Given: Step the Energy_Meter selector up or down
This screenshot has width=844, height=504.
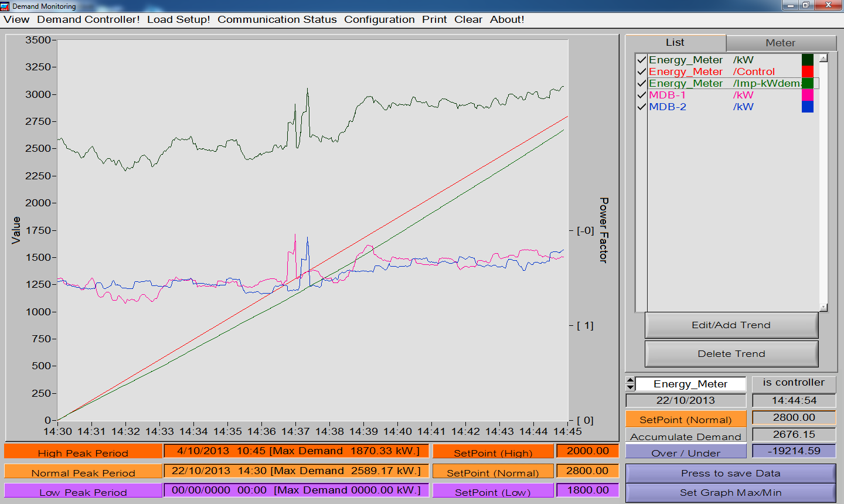Looking at the screenshot, I should [631, 384].
